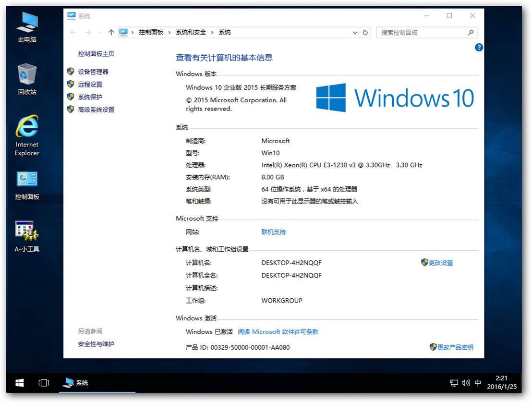Expand chevron before 控制面板 breadcrumb
The width and height of the screenshot is (532, 403).
click(133, 33)
